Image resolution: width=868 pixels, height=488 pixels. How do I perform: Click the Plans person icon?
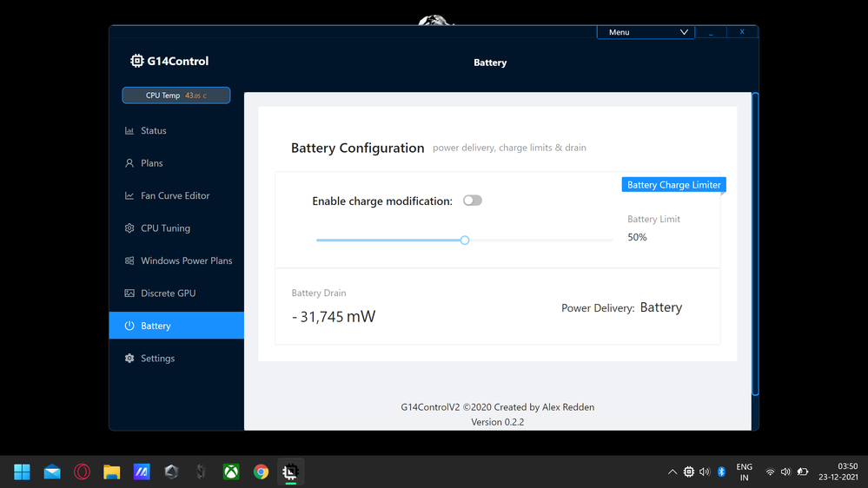click(x=129, y=163)
